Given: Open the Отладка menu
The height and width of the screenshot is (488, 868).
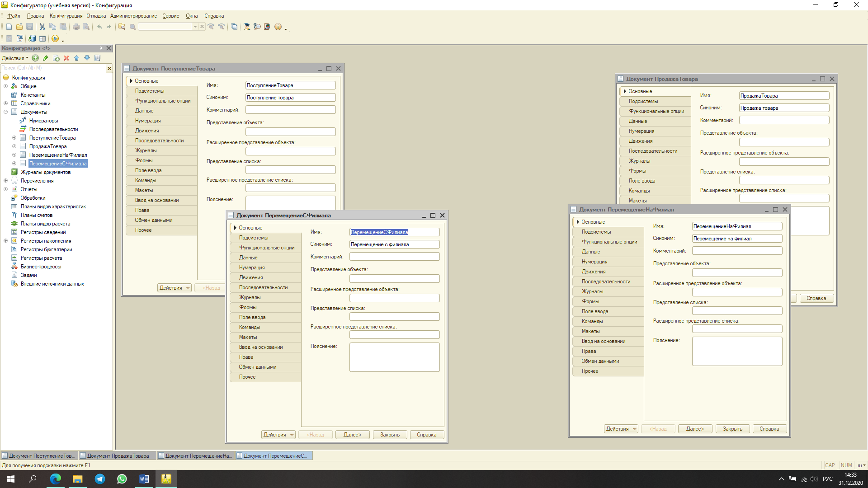Looking at the screenshot, I should click(96, 16).
